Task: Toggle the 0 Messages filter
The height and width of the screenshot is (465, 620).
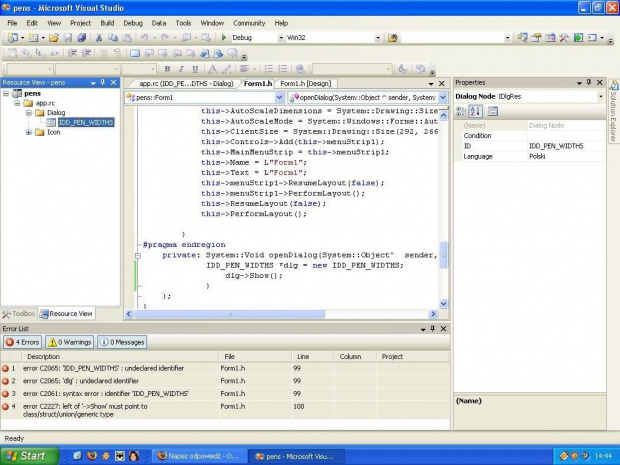Action: pyautogui.click(x=123, y=342)
